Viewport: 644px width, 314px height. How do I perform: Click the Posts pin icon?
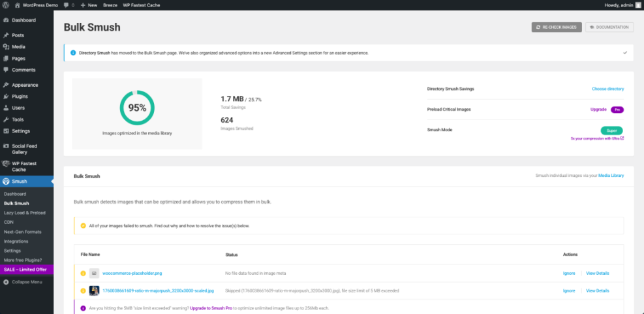click(6, 35)
